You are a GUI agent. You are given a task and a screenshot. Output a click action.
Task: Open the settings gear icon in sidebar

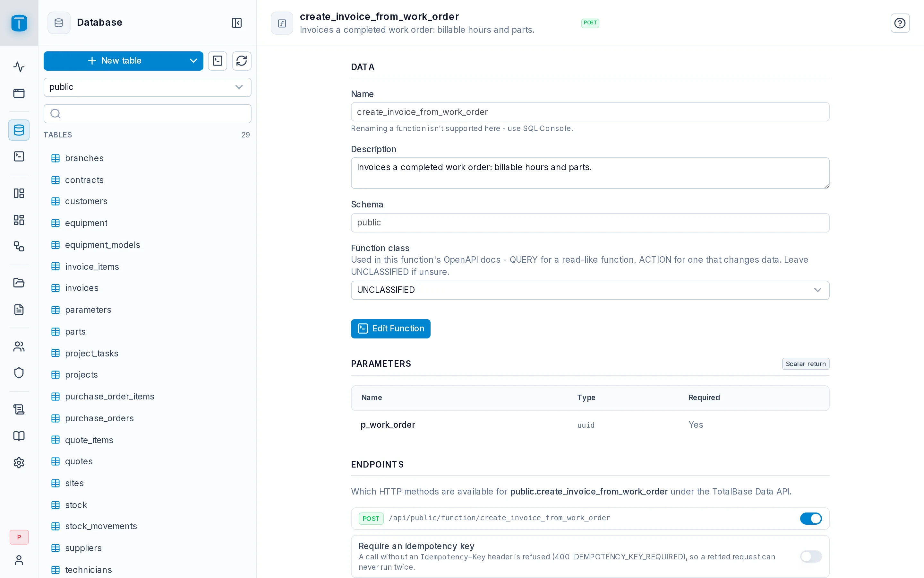pos(19,462)
